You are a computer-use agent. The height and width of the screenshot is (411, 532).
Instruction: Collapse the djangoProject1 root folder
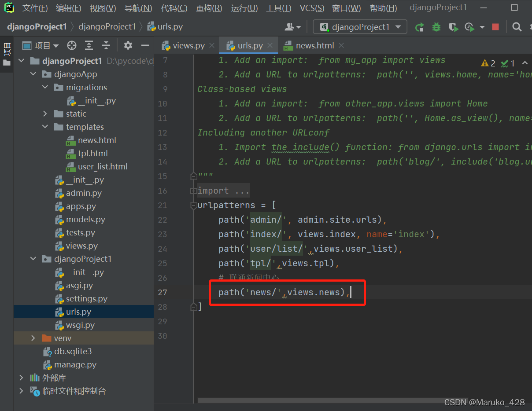pos(21,61)
